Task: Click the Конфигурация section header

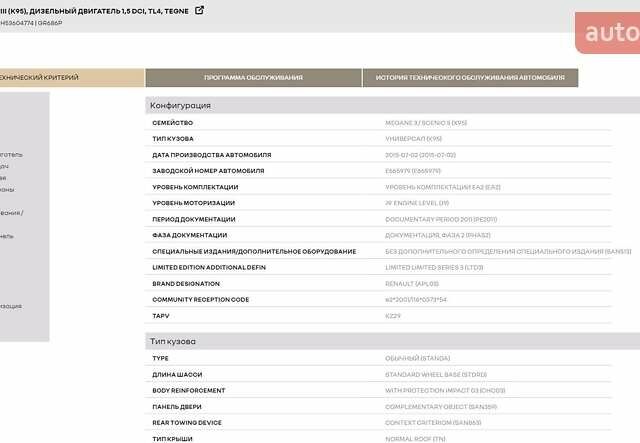Action: click(x=392, y=105)
